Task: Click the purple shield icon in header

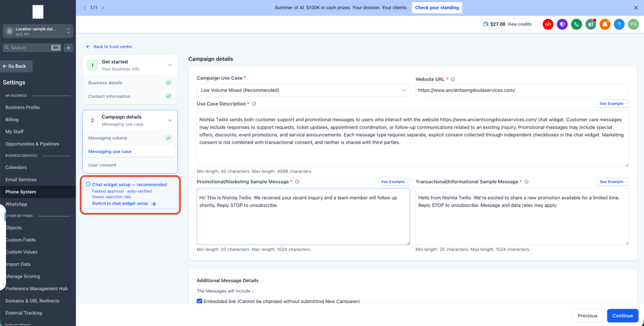Action: [x=562, y=24]
